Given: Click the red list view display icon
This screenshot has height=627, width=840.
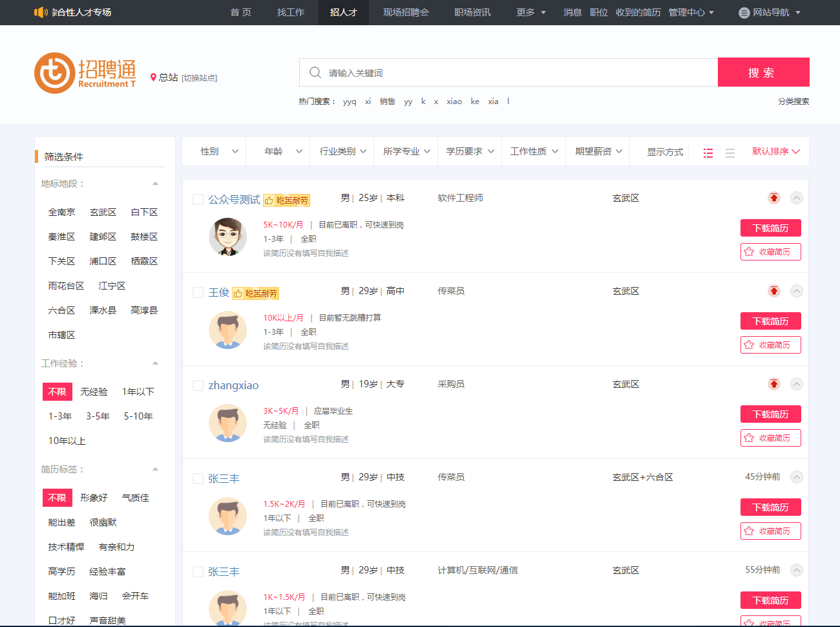Looking at the screenshot, I should 708,153.
